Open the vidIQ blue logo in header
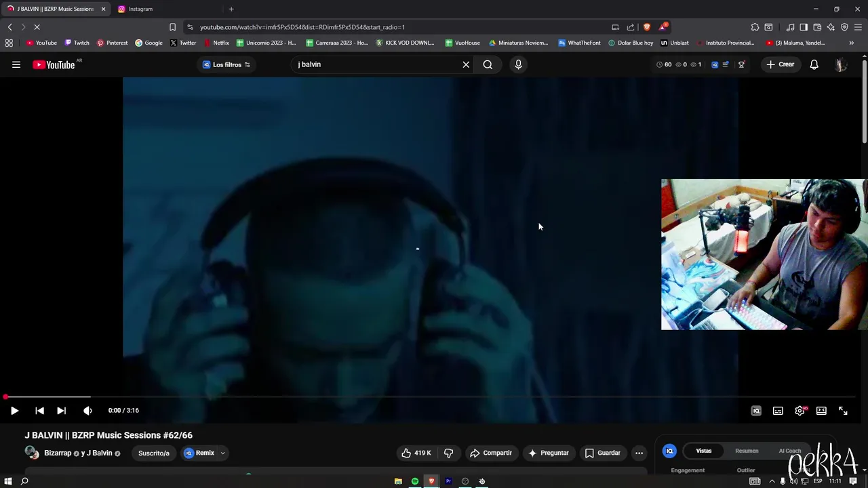868x488 pixels. coord(715,64)
